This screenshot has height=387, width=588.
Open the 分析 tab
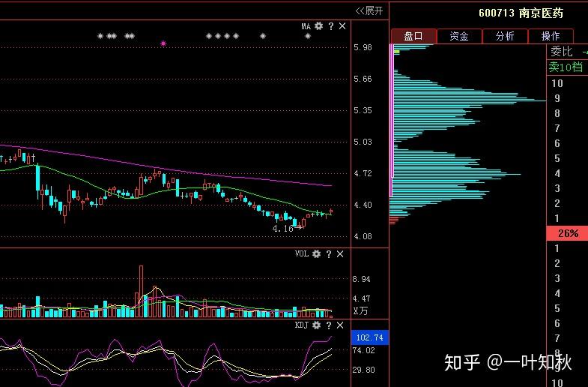[505, 36]
